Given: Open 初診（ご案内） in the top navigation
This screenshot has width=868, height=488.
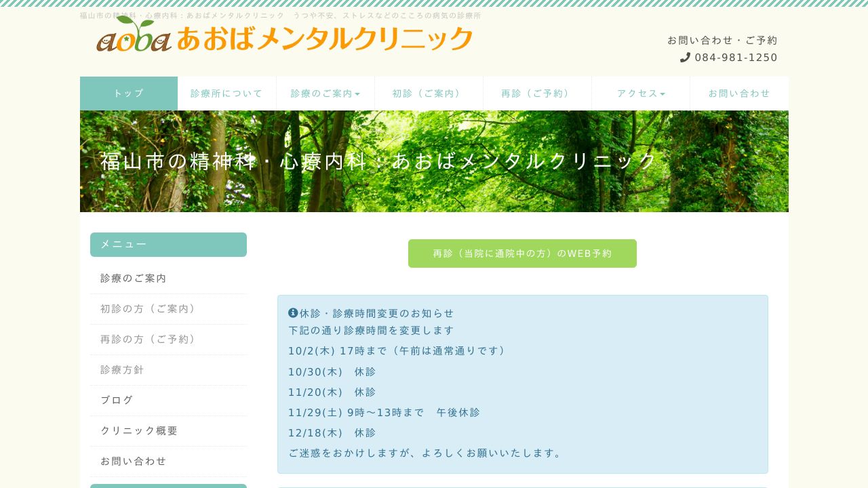Looking at the screenshot, I should [x=429, y=94].
